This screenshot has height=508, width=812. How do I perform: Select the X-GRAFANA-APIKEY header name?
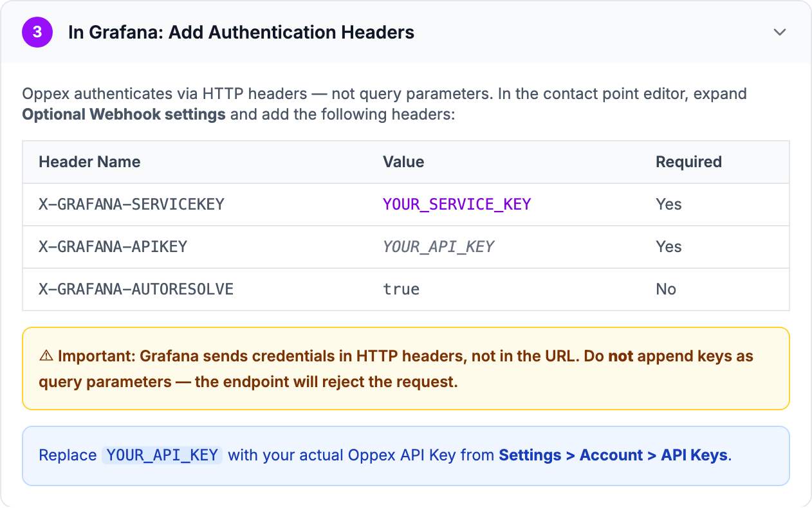113,247
